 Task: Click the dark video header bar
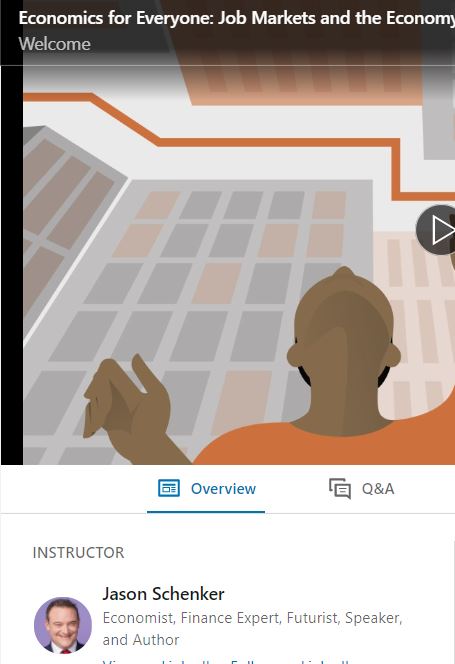228,33
